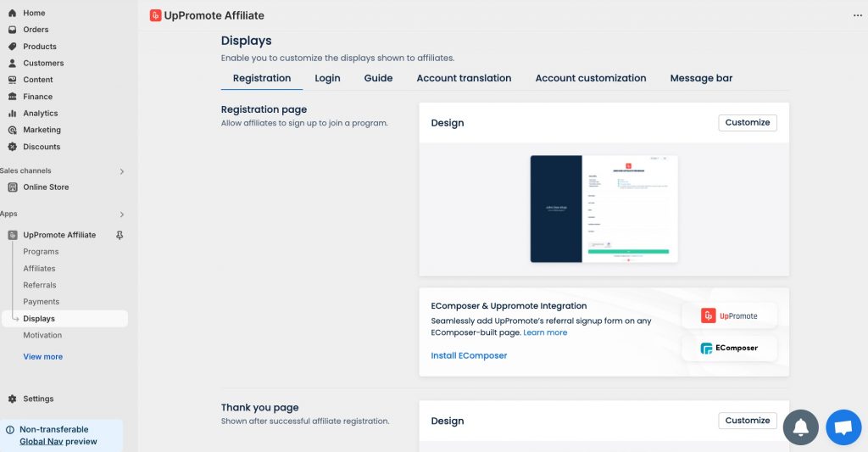Switch to the Login tab
Viewport: 868px width, 452px height.
coord(327,78)
